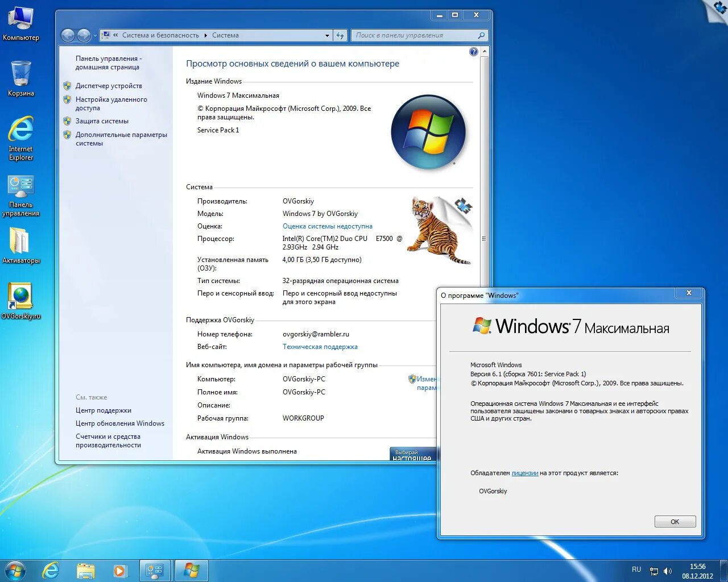Open Дополнительные параметры системы link

(121, 139)
